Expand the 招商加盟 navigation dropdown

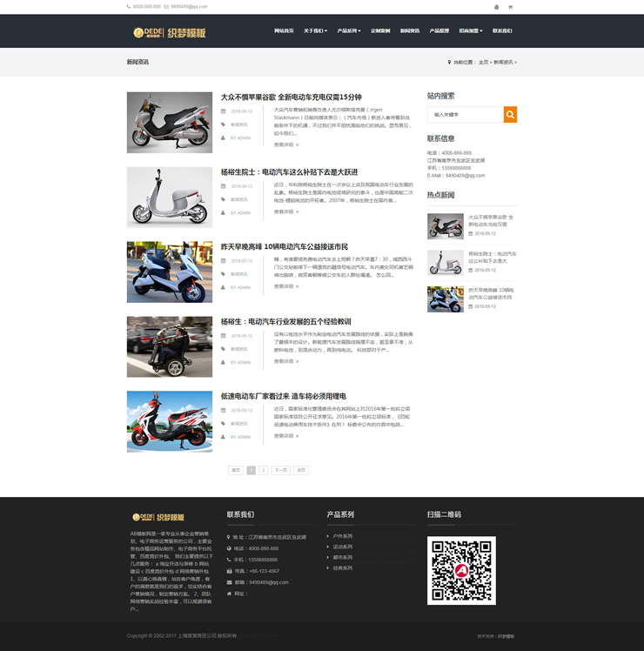coord(470,30)
